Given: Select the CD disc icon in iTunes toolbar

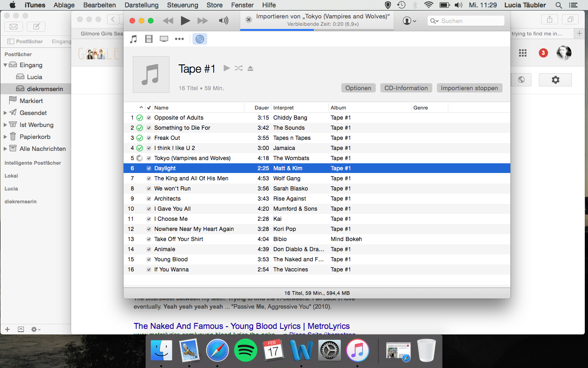Looking at the screenshot, I should point(199,39).
